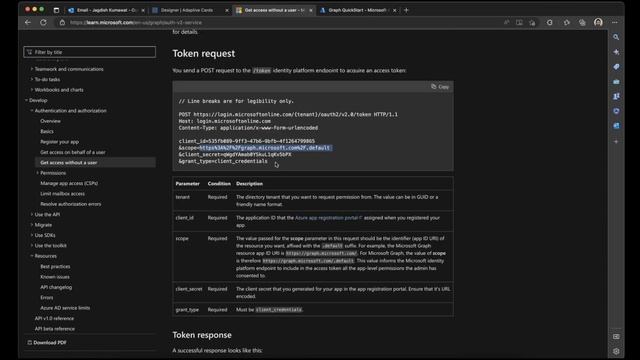Click the browser address bar URL
Image resolution: width=640 pixels, height=360 pixels.
(136, 22)
